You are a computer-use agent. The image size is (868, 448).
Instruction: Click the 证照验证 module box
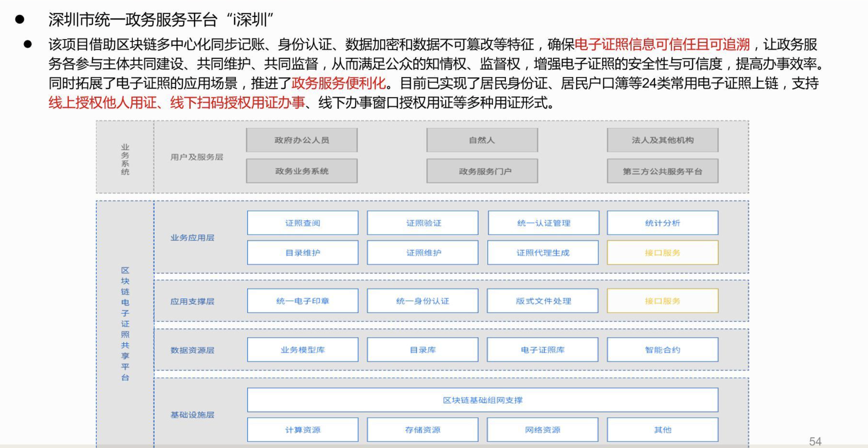point(422,223)
